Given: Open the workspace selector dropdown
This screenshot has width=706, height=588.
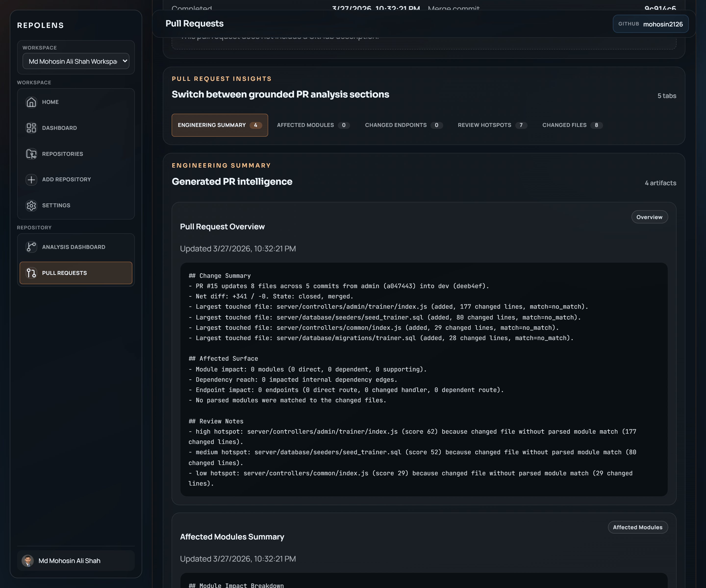Looking at the screenshot, I should pyautogui.click(x=76, y=61).
